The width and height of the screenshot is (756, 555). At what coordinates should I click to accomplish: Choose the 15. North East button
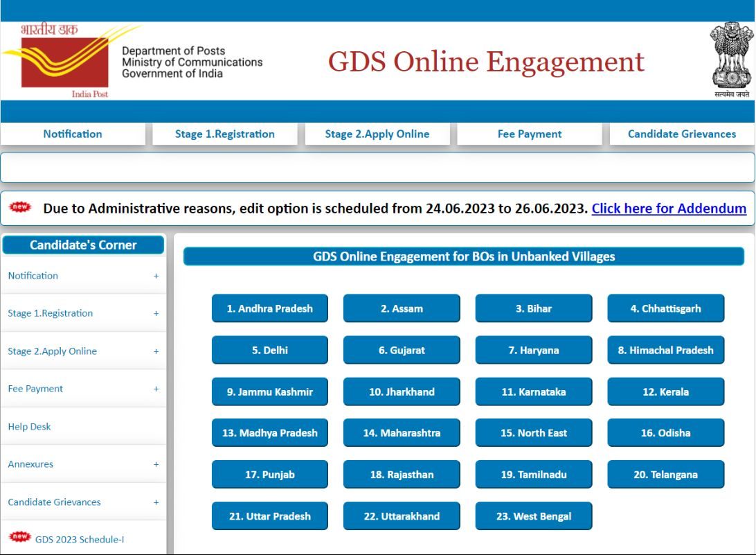534,433
